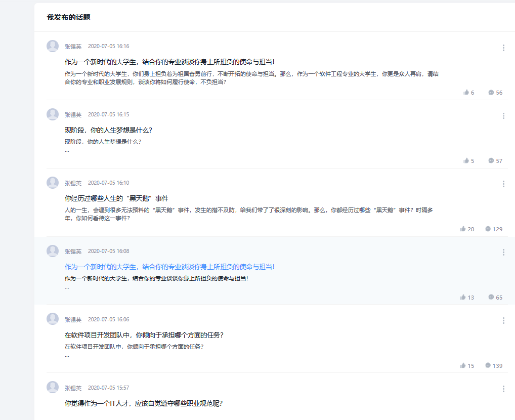The height and width of the screenshot is (420, 515).
Task: Click author avatar on the 16:15 post
Action: 53,114
